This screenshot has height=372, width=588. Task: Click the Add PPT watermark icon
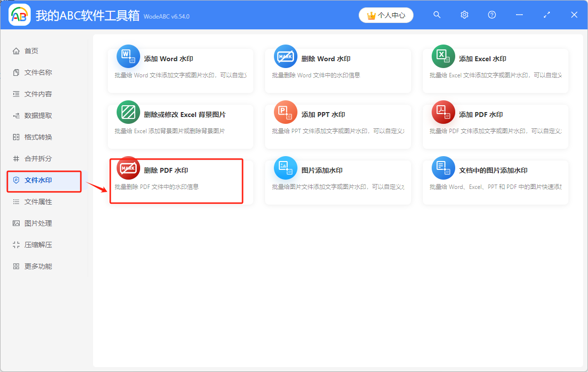click(x=286, y=112)
